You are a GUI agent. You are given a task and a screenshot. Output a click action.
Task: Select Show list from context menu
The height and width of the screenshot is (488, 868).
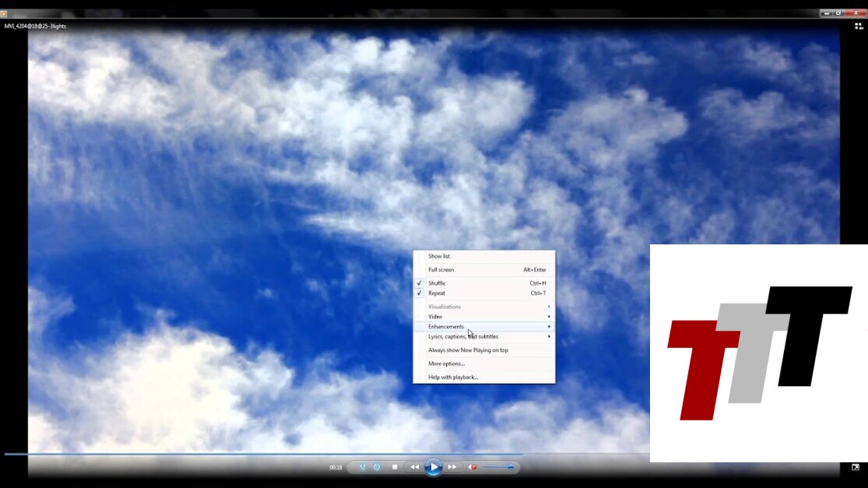pos(439,256)
